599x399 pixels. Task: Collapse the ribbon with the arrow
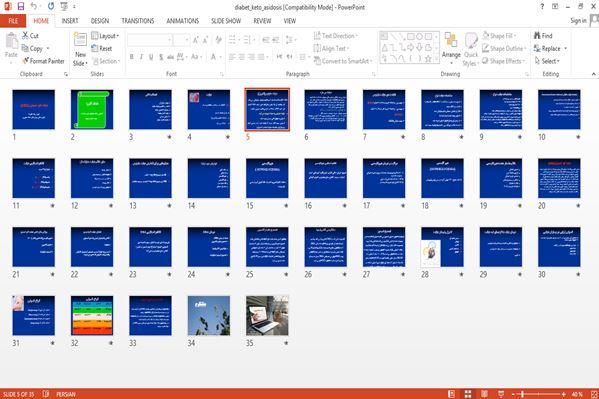pyautogui.click(x=594, y=74)
